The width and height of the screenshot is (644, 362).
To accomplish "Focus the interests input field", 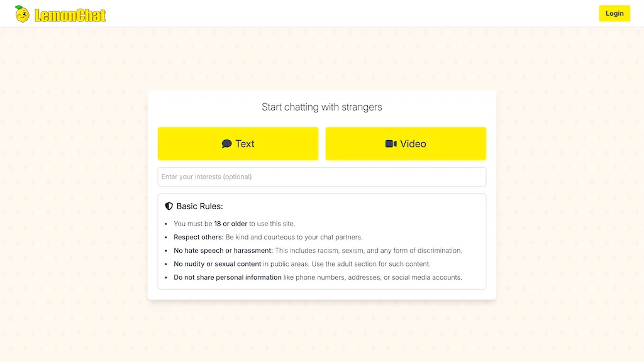I will [x=322, y=177].
